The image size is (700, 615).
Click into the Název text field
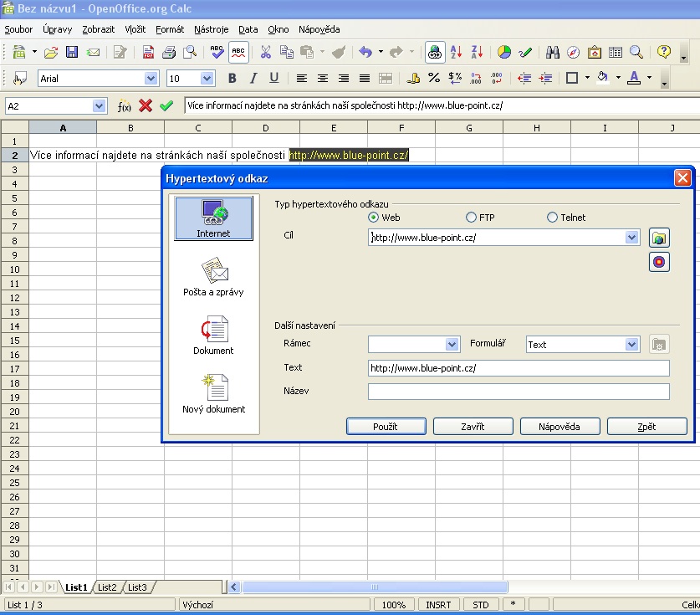pyautogui.click(x=519, y=392)
